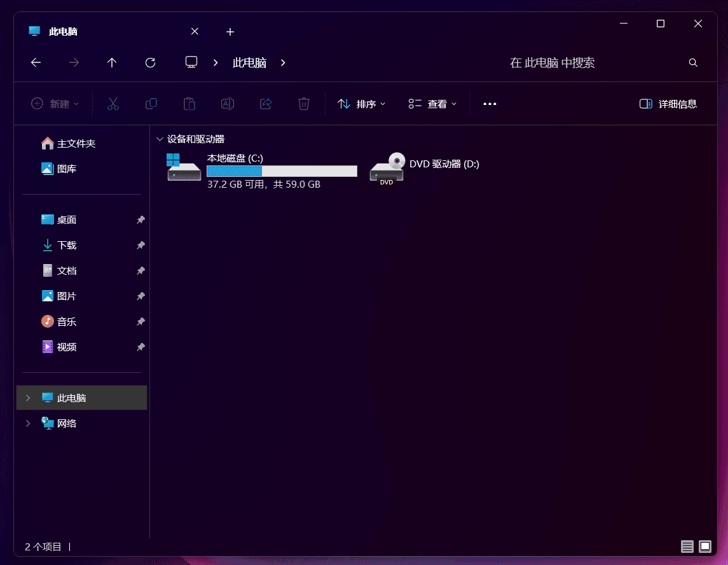Click the Rename icon in toolbar
728x565 pixels.
(x=228, y=104)
